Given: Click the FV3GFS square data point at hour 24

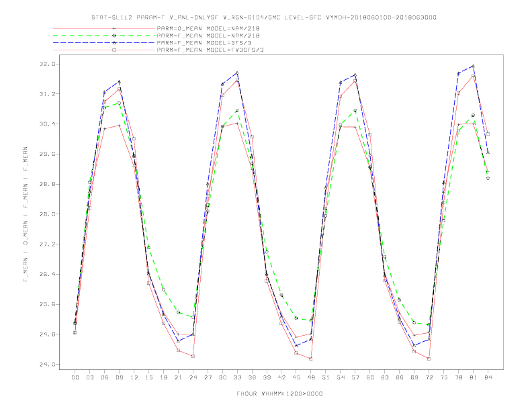Looking at the screenshot, I should [x=193, y=356].
